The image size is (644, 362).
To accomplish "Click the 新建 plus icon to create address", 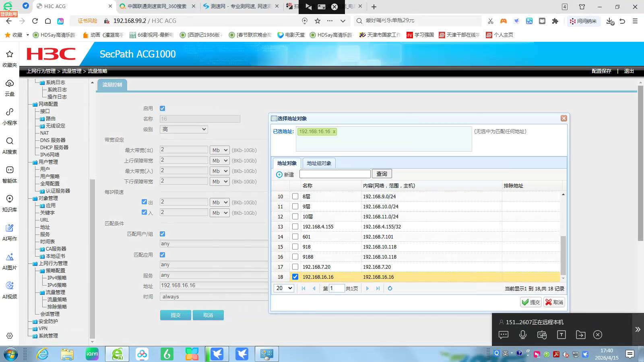I will coord(279,175).
